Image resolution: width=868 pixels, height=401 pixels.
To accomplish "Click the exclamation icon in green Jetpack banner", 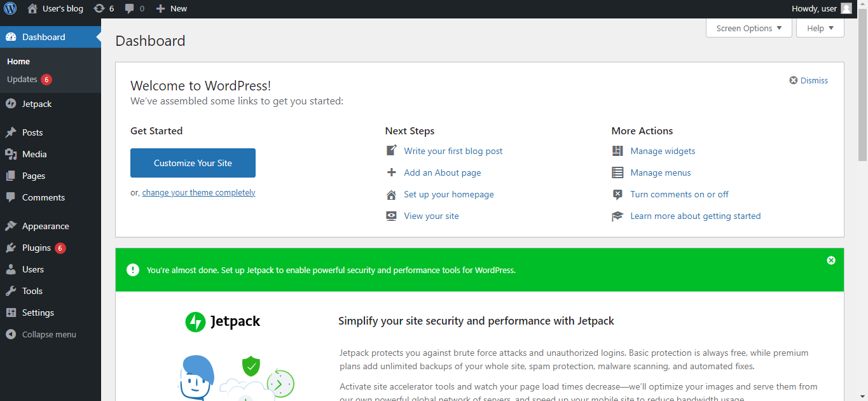I will tap(132, 270).
